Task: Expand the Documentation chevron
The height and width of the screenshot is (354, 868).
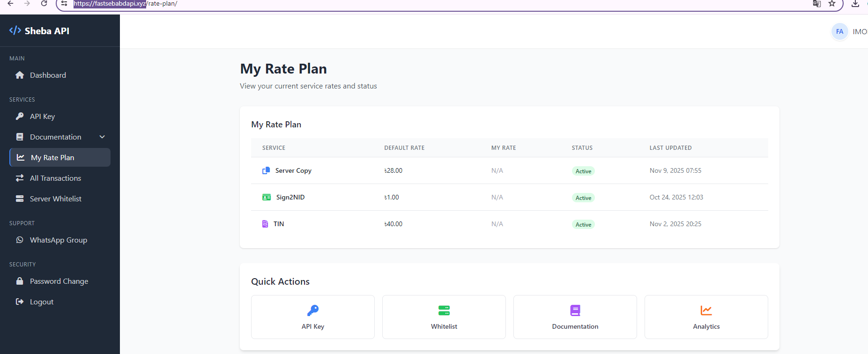Action: (x=102, y=137)
